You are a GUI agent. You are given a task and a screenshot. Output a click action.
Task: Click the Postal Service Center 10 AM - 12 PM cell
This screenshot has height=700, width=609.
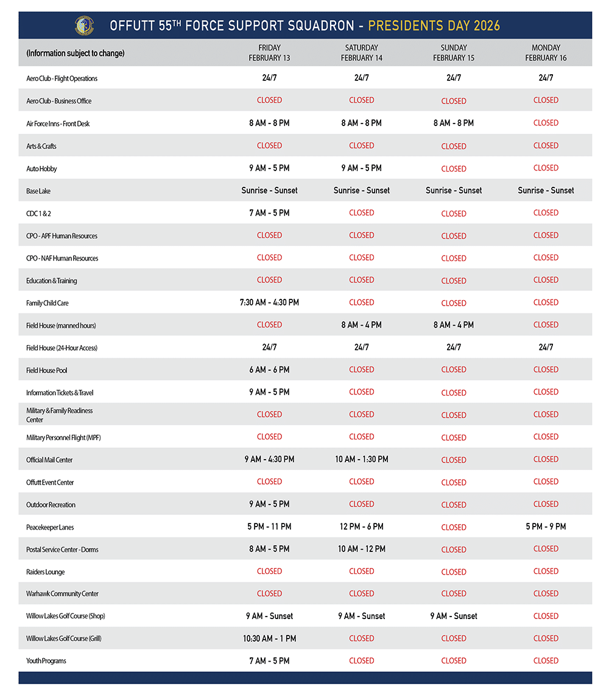coord(361,549)
